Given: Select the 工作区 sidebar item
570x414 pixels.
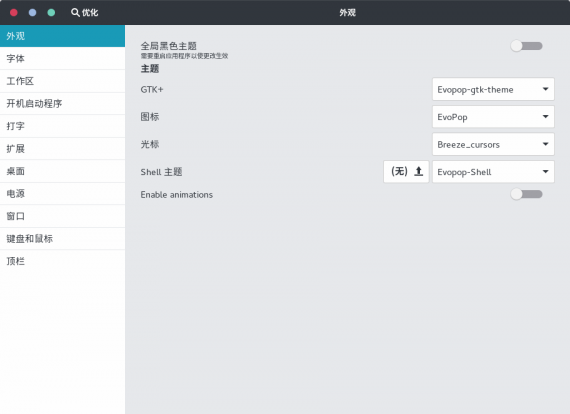Looking at the screenshot, I should tap(63, 81).
